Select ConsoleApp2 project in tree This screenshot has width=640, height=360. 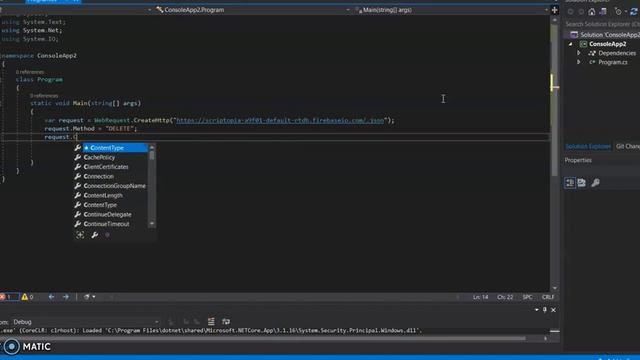(607, 44)
